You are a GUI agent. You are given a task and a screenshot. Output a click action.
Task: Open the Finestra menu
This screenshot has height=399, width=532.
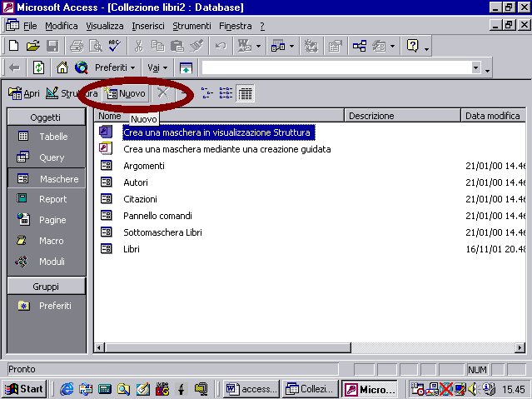[x=235, y=26]
